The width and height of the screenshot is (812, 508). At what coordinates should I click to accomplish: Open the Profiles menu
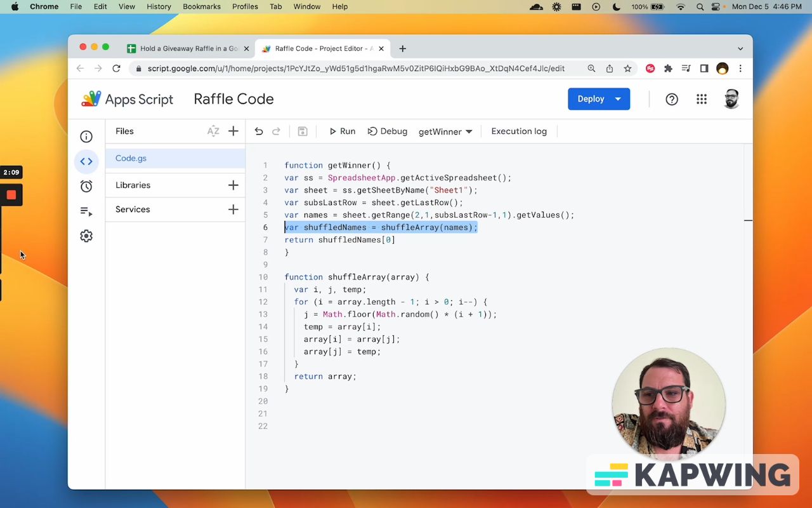tap(245, 6)
